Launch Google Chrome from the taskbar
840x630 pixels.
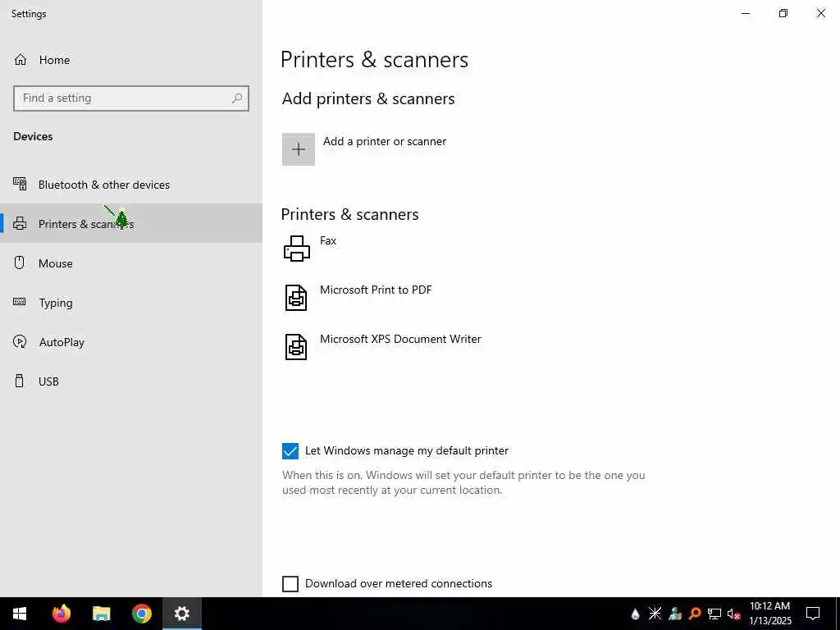click(142, 614)
